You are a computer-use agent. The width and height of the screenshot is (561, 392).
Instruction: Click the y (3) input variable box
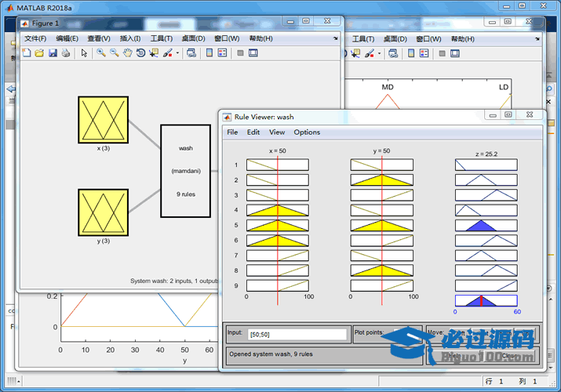pyautogui.click(x=104, y=212)
